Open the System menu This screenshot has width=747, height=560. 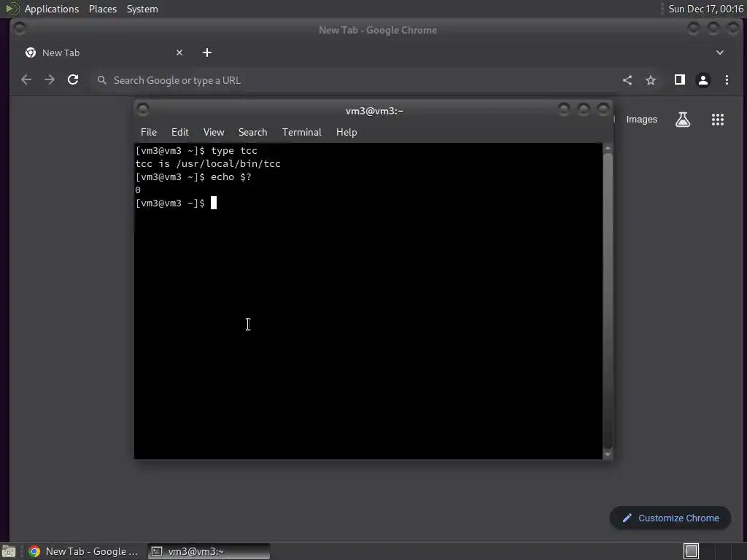click(142, 9)
